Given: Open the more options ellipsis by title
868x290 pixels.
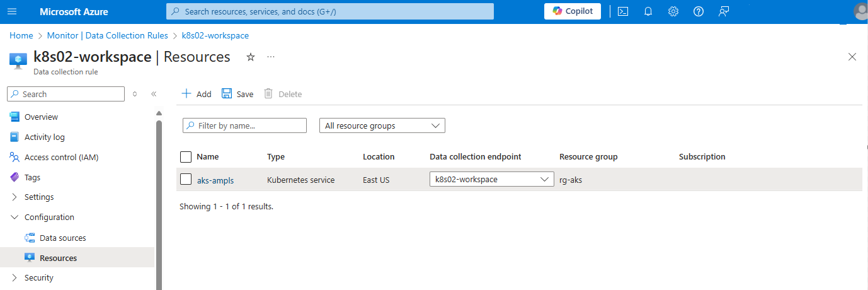Looking at the screenshot, I should coord(271,57).
